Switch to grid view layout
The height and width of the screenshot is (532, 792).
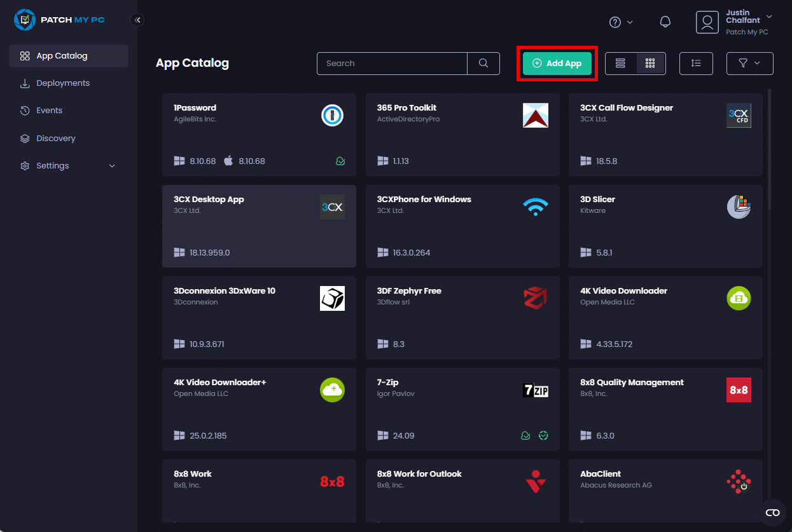650,64
